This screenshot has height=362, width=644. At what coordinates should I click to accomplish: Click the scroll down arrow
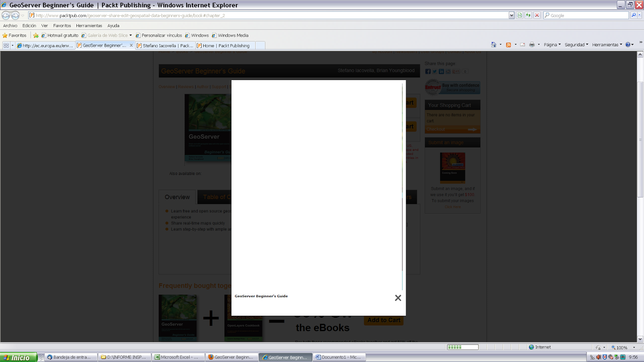click(x=640, y=339)
